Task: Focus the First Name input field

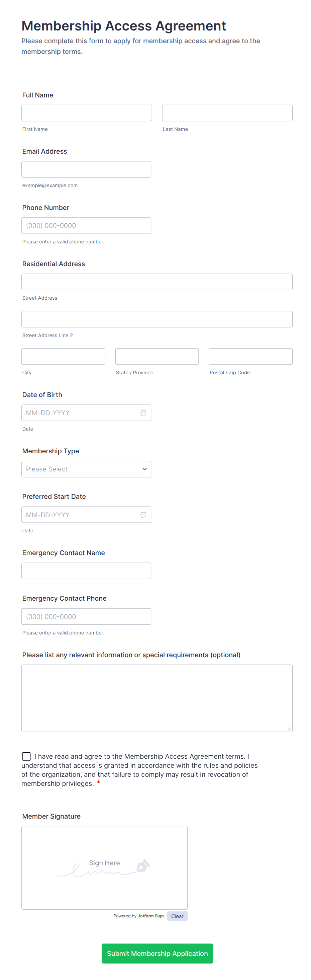Action: (x=87, y=113)
